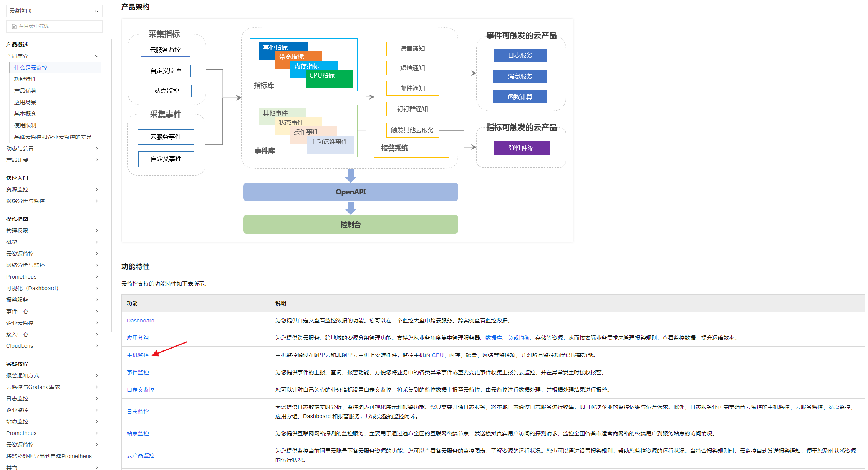Viewport: 868px width, 470px height.
Task: Select 功能特性 in the sidebar
Action: pos(25,79)
